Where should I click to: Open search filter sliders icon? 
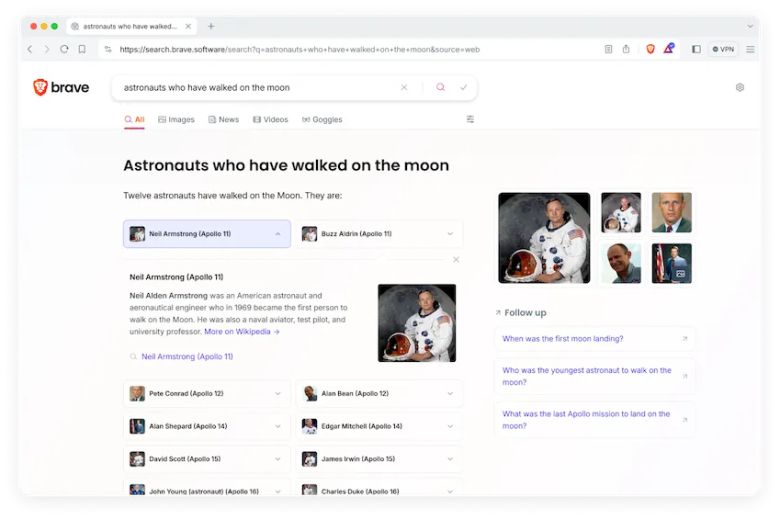470,119
